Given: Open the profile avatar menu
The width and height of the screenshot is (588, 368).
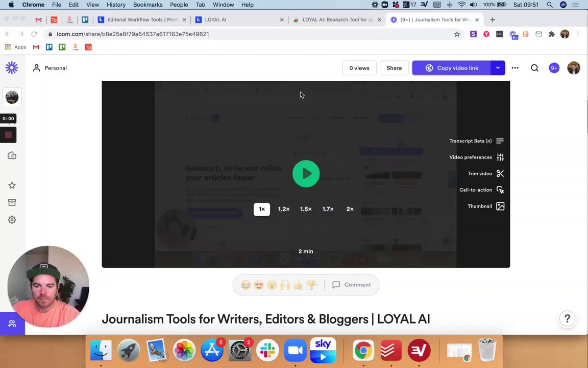Looking at the screenshot, I should pos(573,68).
